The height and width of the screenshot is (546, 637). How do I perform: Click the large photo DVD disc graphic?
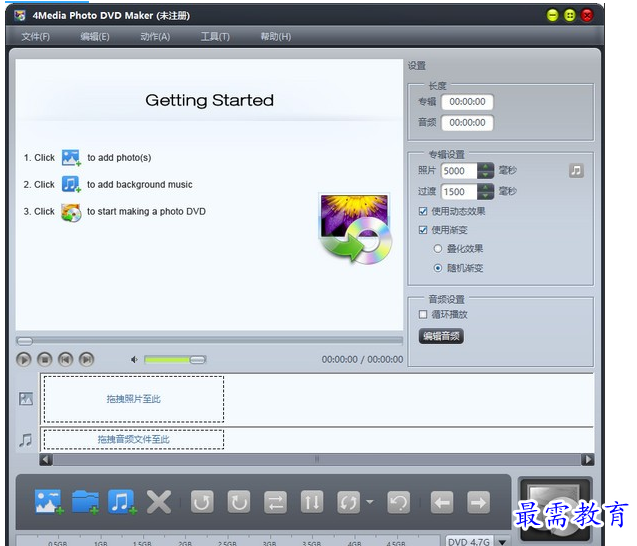click(355, 229)
